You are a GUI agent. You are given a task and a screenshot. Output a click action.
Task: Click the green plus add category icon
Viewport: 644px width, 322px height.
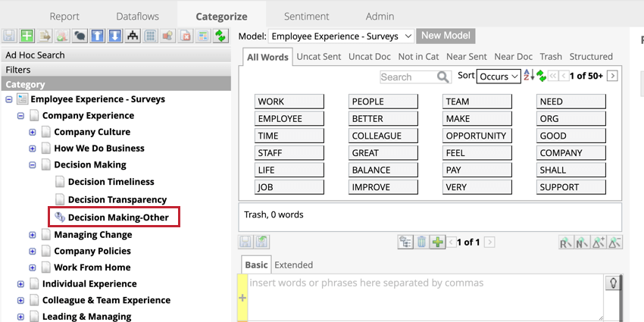[x=27, y=36]
